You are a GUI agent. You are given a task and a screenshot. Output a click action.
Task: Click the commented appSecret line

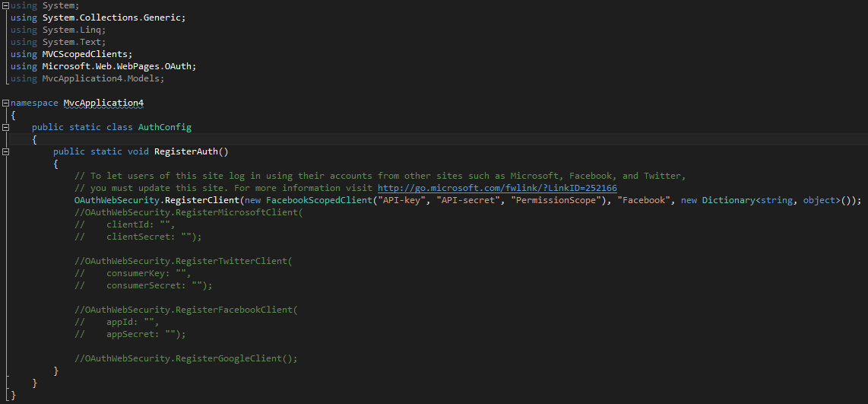130,334
